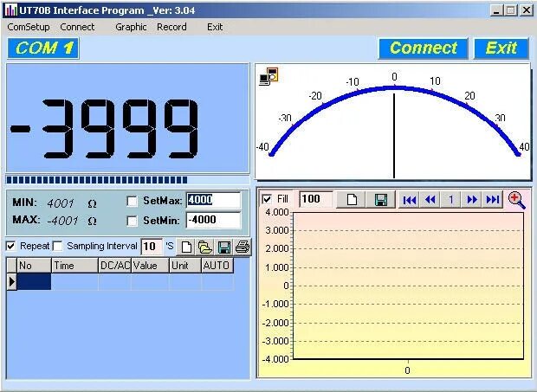537x392 pixels.
Task: Click the graph page number 1 indicator
Action: click(451, 199)
